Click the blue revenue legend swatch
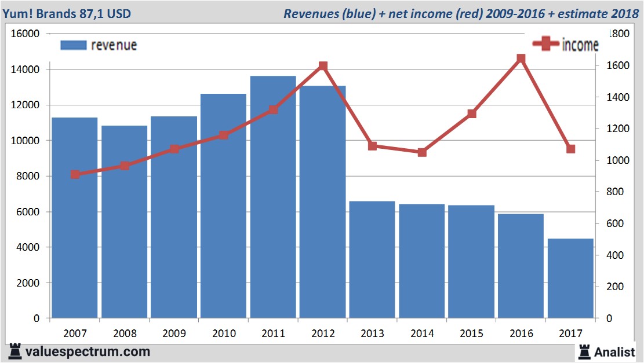This screenshot has width=644, height=363. point(74,45)
